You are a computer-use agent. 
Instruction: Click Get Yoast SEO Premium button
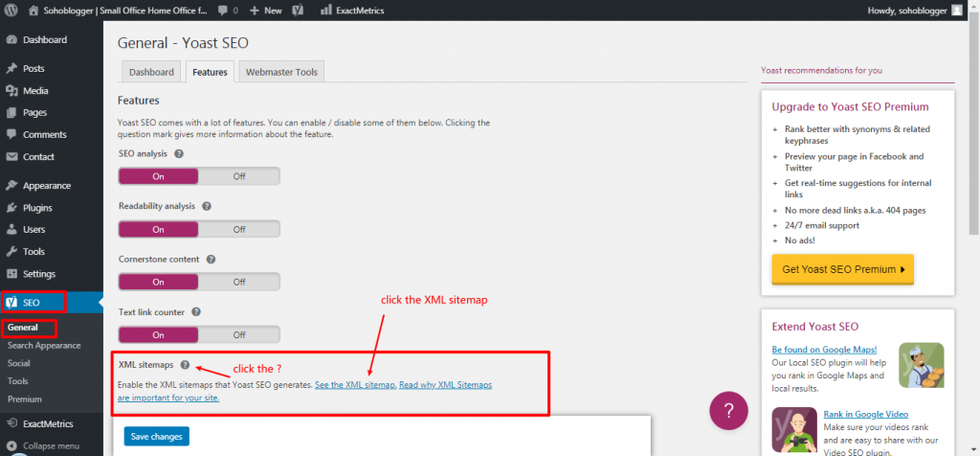pyautogui.click(x=842, y=269)
